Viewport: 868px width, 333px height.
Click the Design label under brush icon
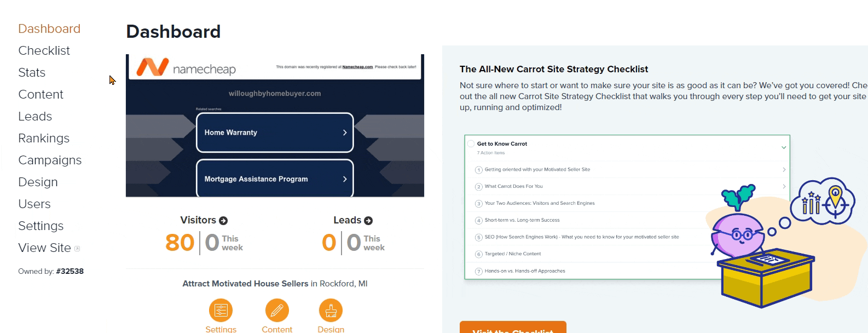point(331,329)
